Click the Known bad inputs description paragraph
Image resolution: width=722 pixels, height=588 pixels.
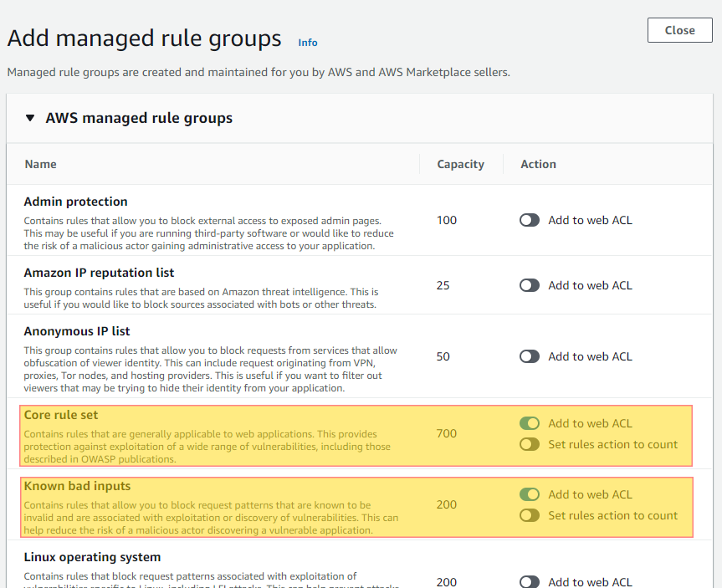tap(211, 518)
